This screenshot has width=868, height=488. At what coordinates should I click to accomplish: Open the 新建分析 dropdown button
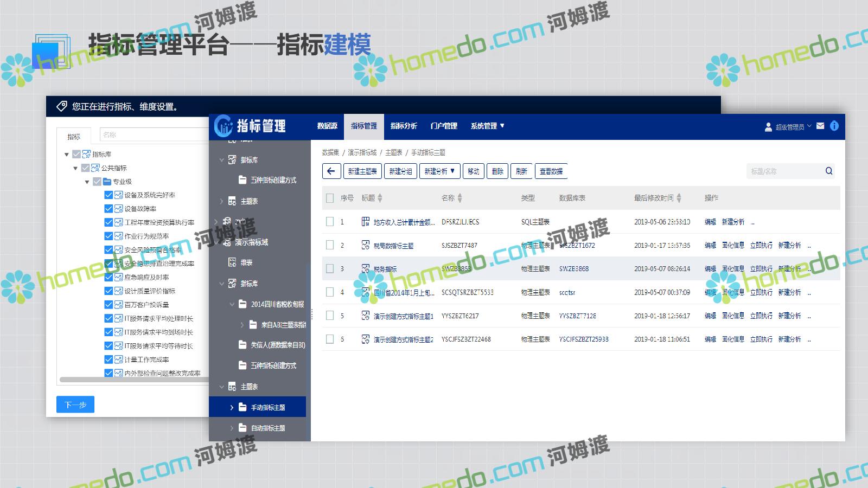439,171
